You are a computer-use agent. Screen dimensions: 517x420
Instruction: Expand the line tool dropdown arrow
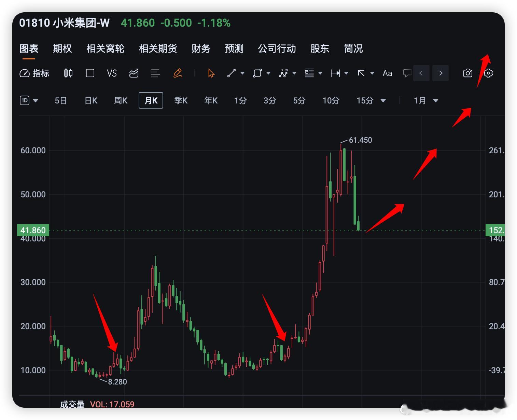[242, 73]
